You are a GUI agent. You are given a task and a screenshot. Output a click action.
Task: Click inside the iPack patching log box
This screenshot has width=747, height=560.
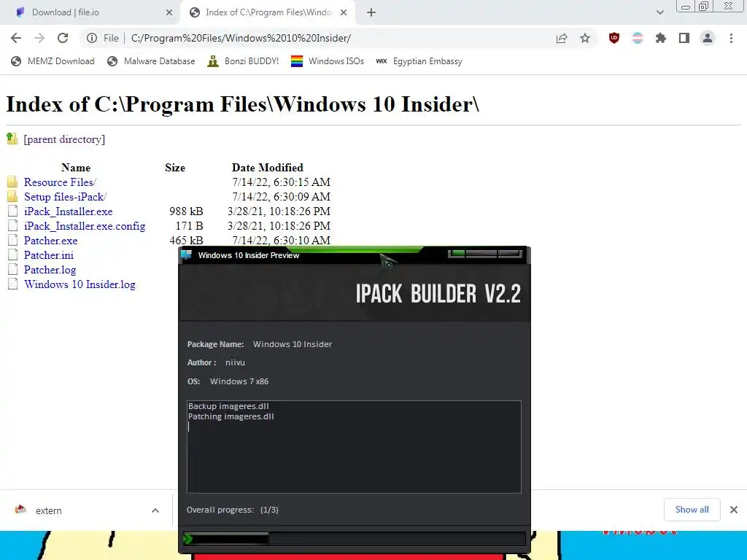[x=354, y=447]
